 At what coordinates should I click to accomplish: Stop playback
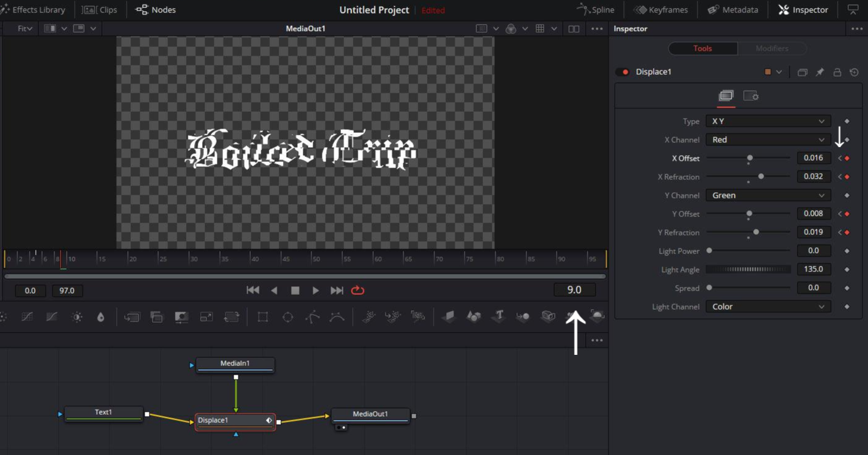295,291
